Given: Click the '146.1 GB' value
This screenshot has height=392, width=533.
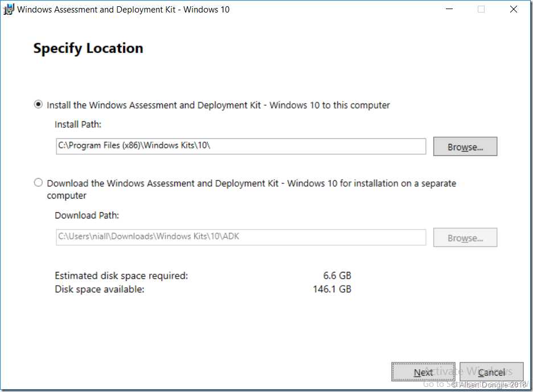Looking at the screenshot, I should [x=332, y=289].
